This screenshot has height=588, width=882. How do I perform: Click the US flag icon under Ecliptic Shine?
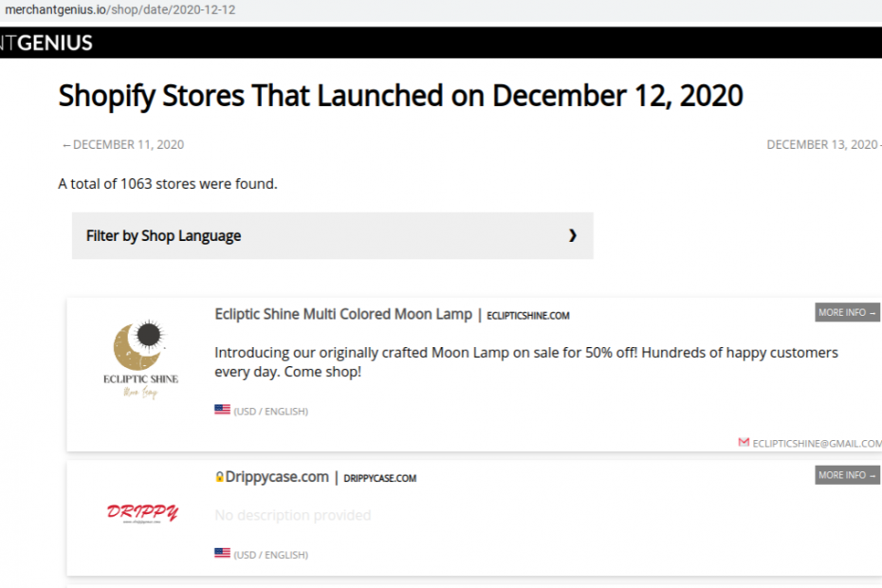pos(222,410)
